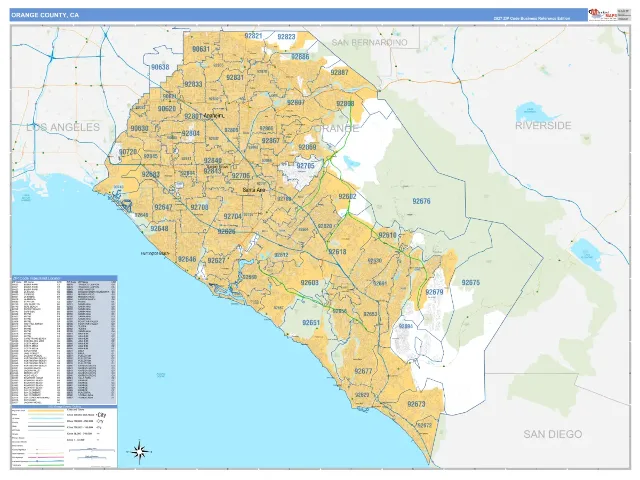Click ZIP code 92804 label
Image resolution: width=640 pixels, height=480 pixels.
191,133
